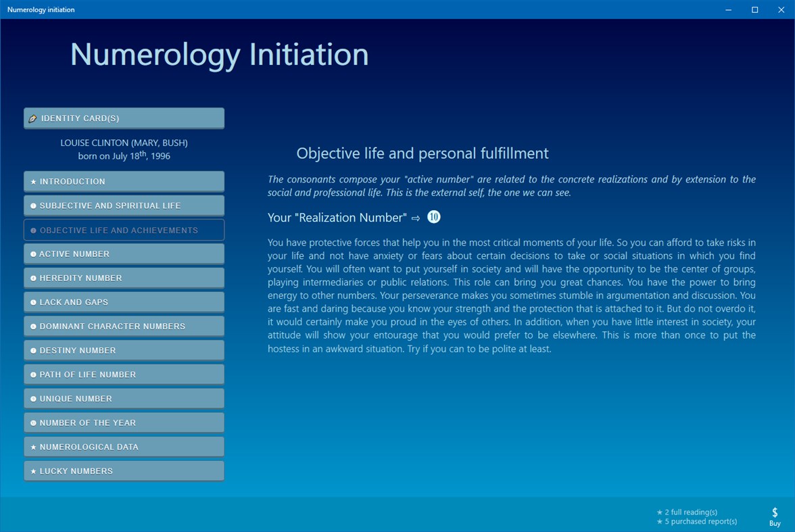Open the Identity Card(s) panel
This screenshot has height=532, width=795.
coord(124,118)
